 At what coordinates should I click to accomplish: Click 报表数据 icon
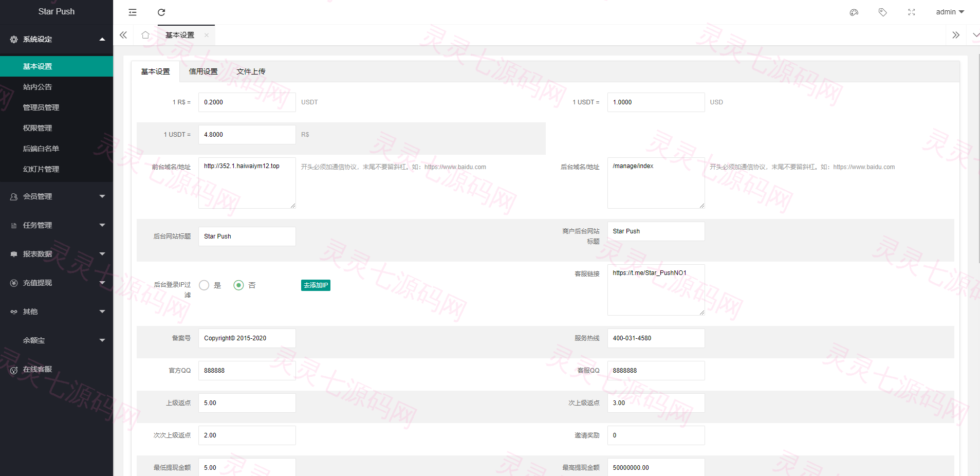coord(14,254)
